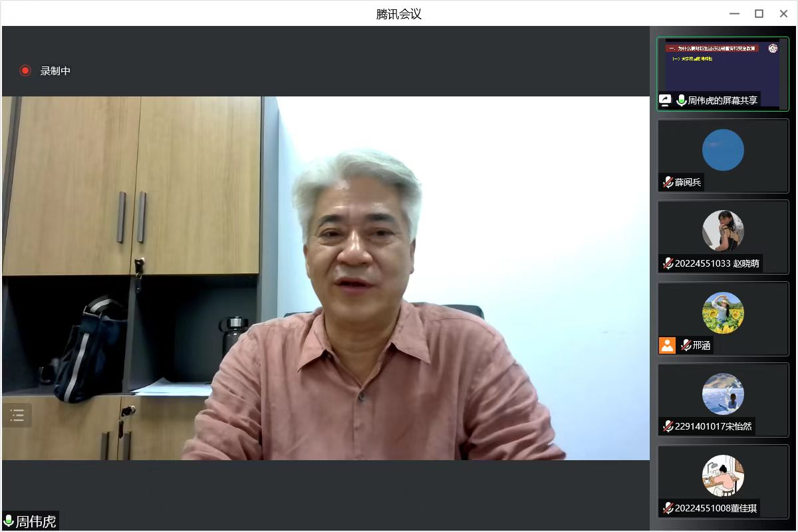
Task: Click muted mic icon of 2291401017宋怡然
Action: pyautogui.click(x=668, y=426)
